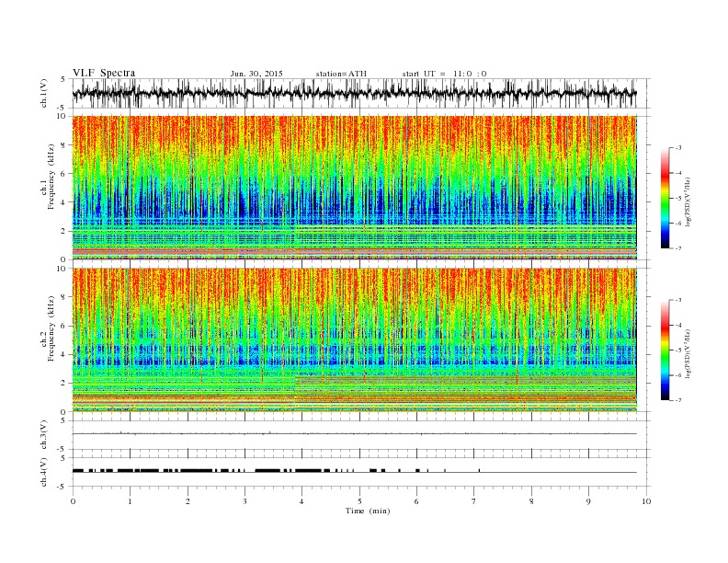Click the time axis tick label '1'
This screenshot has width=728, height=563.
point(130,501)
